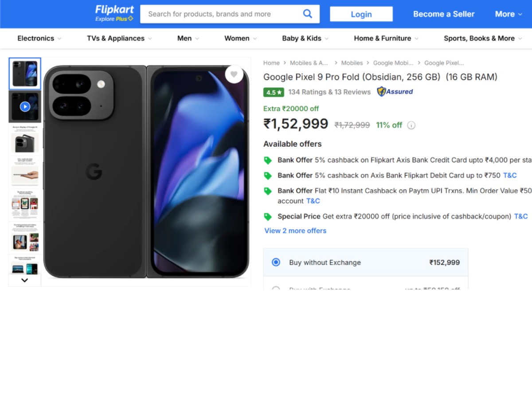The image size is (532, 399).
Task: Click the price info icon
Action: 411,125
